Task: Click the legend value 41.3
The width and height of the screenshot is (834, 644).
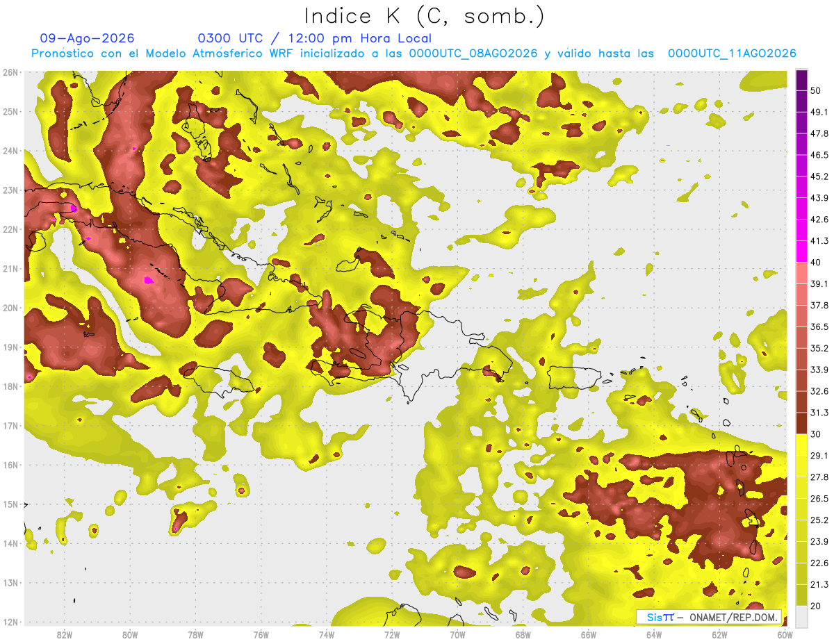Action: (x=819, y=241)
